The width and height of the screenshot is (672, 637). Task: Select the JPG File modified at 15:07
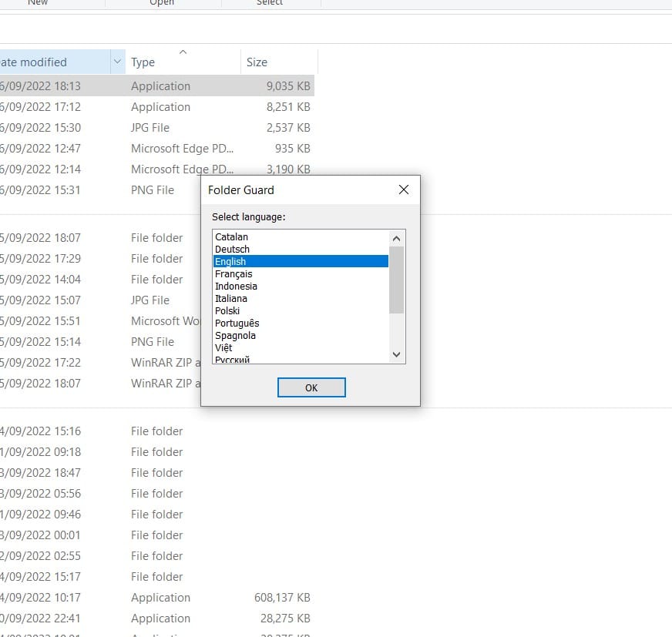click(100, 300)
